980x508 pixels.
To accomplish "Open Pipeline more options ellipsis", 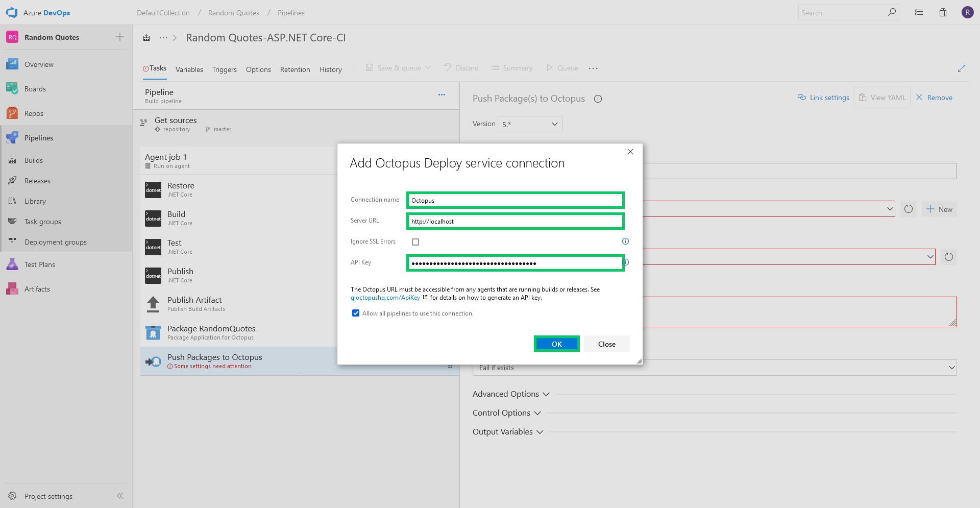I will pyautogui.click(x=442, y=94).
